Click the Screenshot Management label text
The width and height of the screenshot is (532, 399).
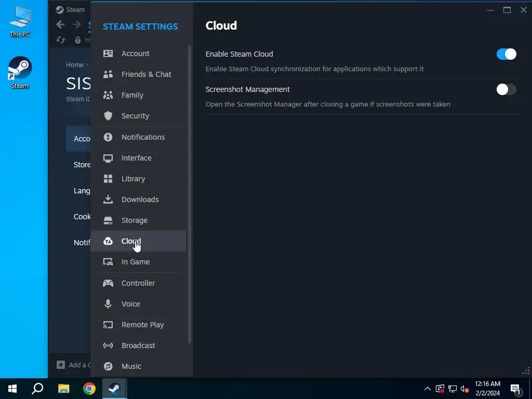click(x=248, y=89)
